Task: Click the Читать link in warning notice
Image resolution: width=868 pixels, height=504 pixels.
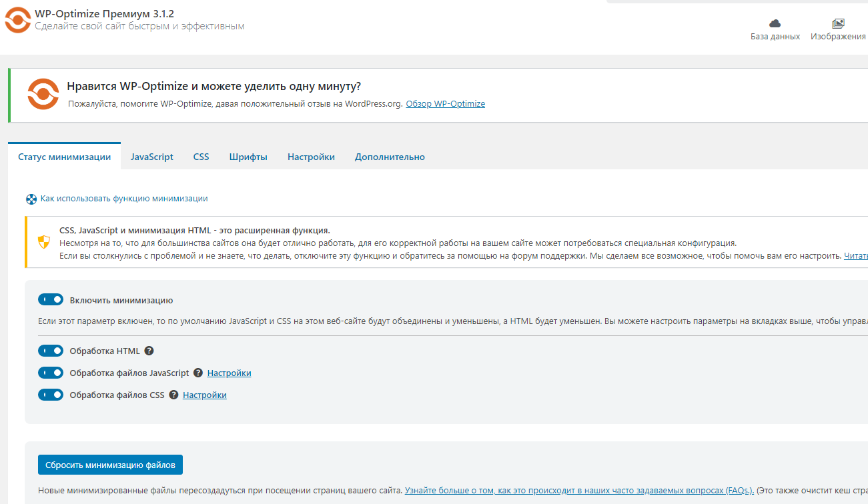Action: point(856,256)
